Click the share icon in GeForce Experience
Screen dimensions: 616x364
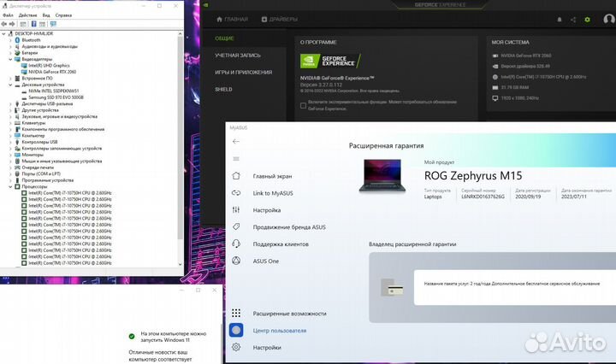point(573,19)
